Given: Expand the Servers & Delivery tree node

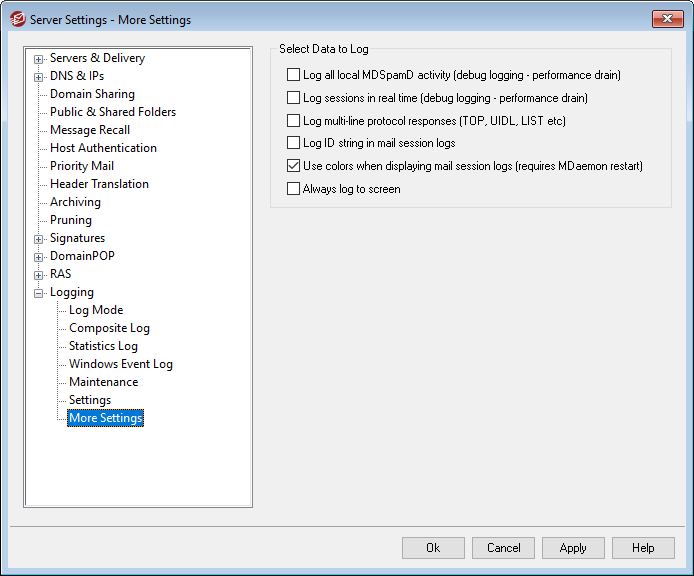Looking at the screenshot, I should 39,59.
